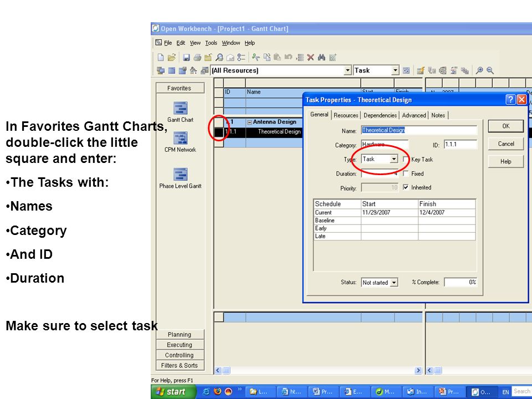Expand the (All Resources) dropdown

coord(347,70)
